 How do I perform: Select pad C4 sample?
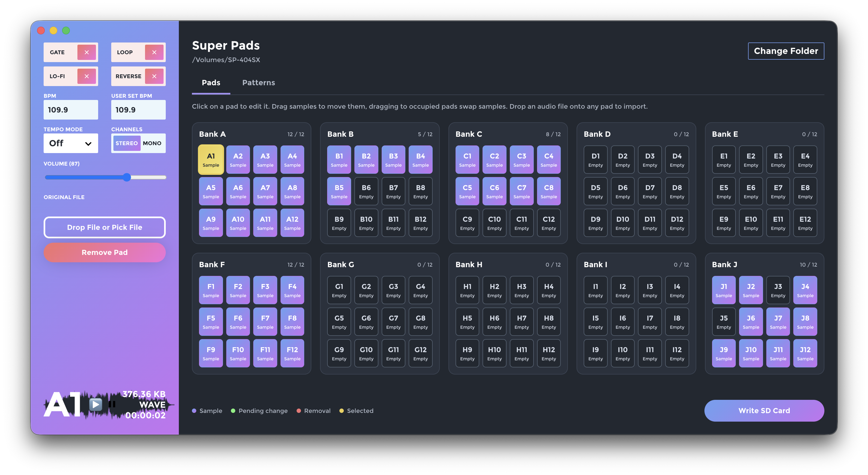548,160
